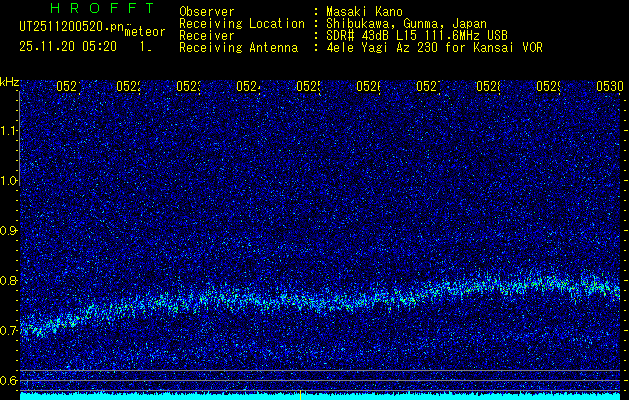
Task: Click the 0525 time axis label
Action: coord(308,86)
